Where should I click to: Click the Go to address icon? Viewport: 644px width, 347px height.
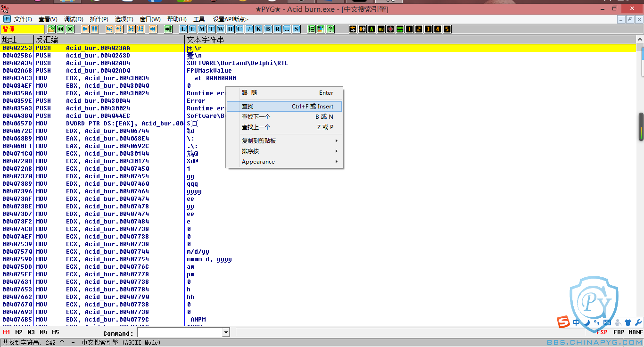point(168,29)
